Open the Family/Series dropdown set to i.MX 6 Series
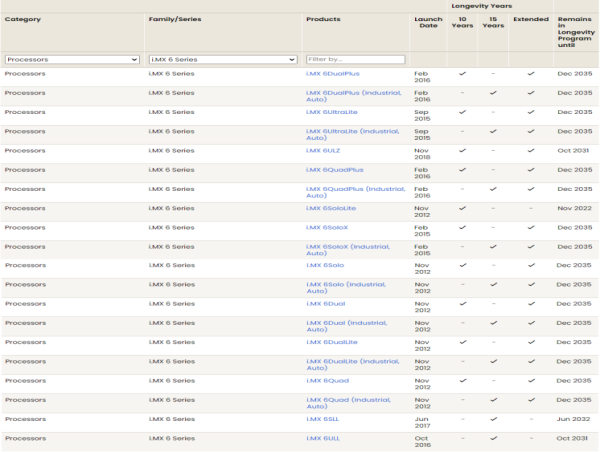This screenshot has width=600, height=452. [223, 60]
